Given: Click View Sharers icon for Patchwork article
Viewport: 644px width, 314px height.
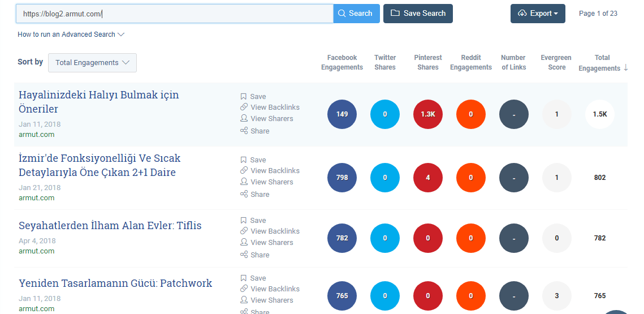Looking at the screenshot, I should [x=244, y=300].
